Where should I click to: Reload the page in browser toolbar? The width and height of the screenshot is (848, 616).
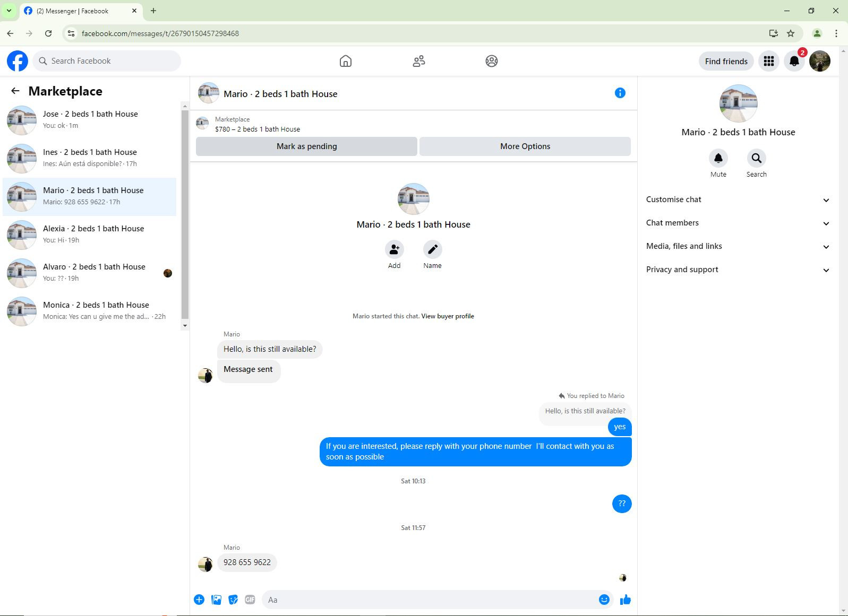click(x=48, y=33)
